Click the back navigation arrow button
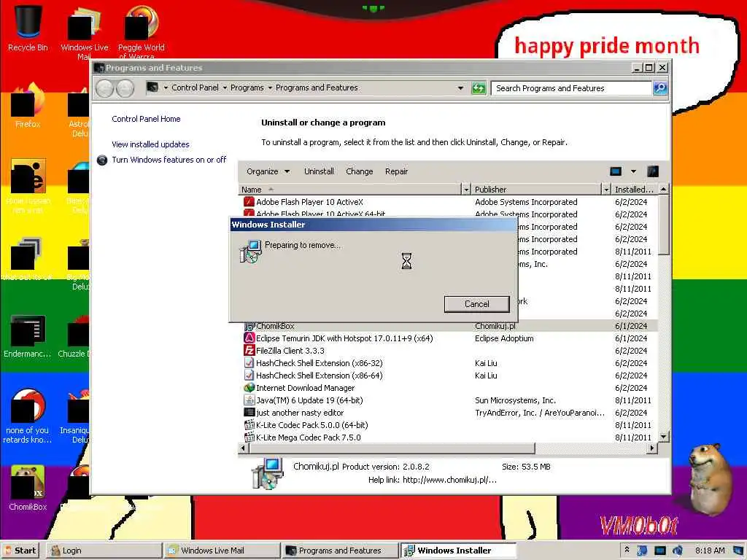747x560 pixels. click(x=105, y=88)
